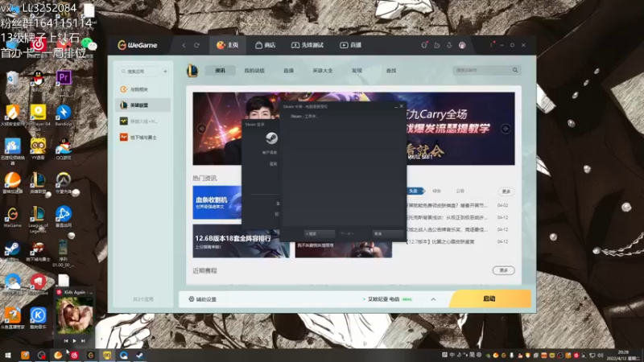Play the track in music mini player

coord(74,340)
